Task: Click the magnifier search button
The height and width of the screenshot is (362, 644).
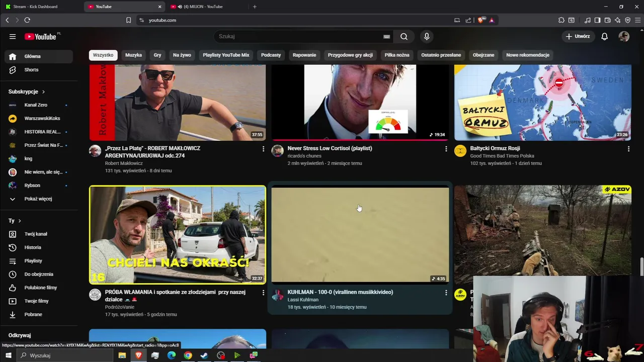Action: [x=404, y=36]
